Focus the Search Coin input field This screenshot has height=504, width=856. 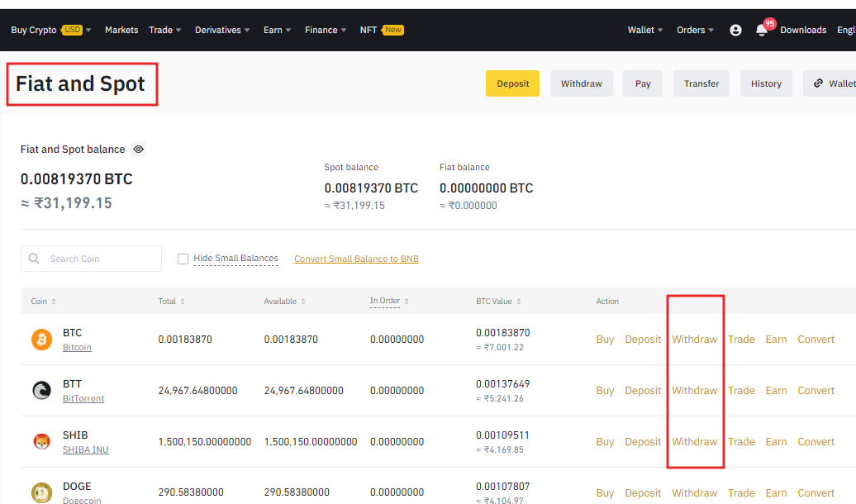pos(99,259)
